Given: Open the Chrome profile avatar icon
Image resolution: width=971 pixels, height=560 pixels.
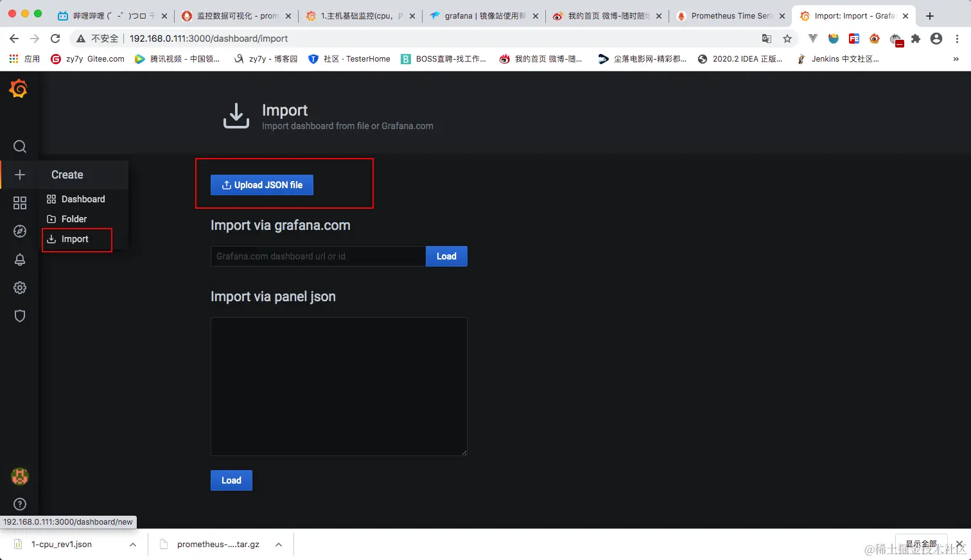Looking at the screenshot, I should pyautogui.click(x=936, y=39).
